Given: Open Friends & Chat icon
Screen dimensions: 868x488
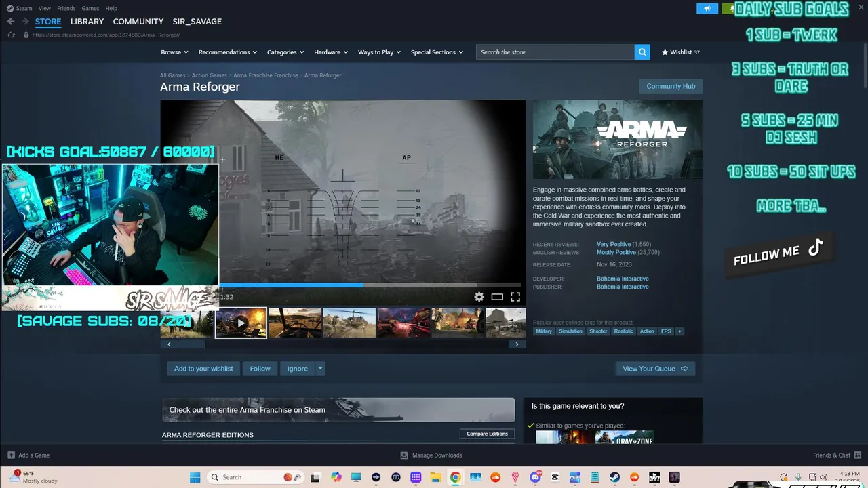Looking at the screenshot, I should [x=858, y=455].
